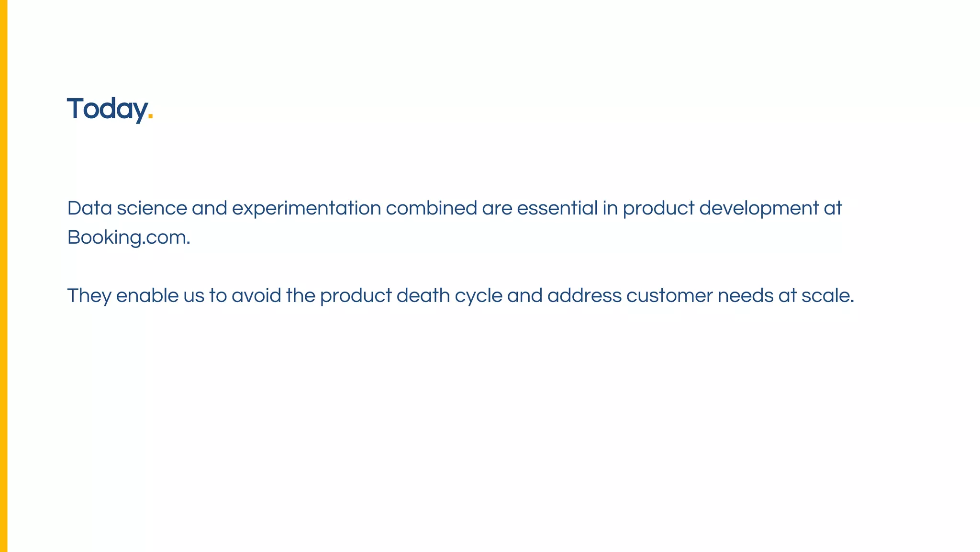Click the word 'experimentation' in first paragraph
The width and height of the screenshot is (980, 552).
[x=306, y=208]
